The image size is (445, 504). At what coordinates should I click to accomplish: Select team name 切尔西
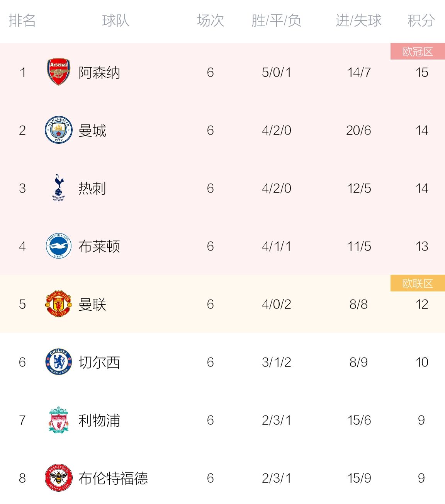coord(99,362)
